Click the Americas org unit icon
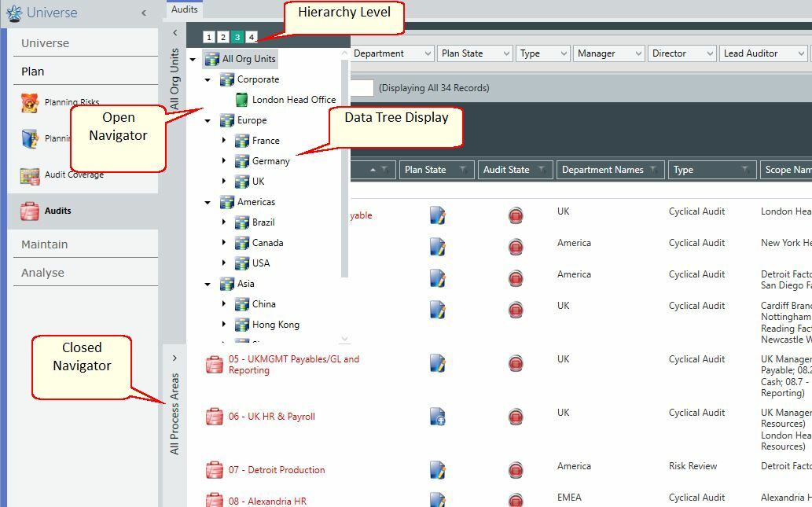The image size is (812, 507). click(x=227, y=202)
